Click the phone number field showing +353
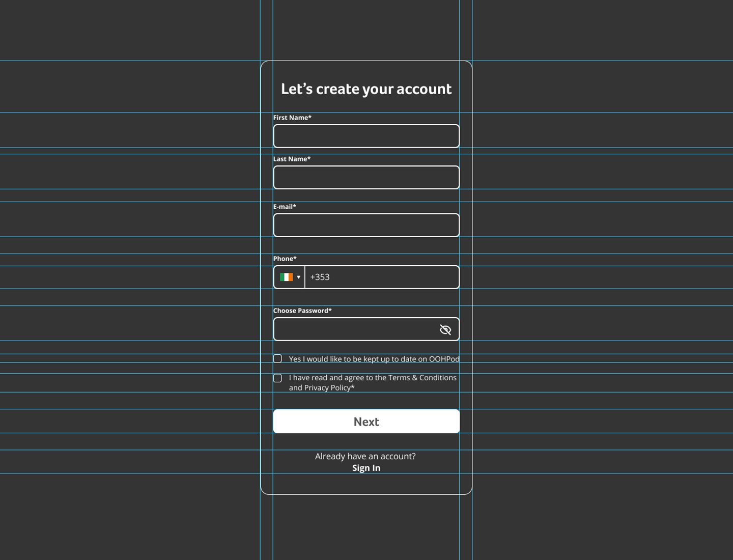This screenshot has width=733, height=560. (x=382, y=277)
